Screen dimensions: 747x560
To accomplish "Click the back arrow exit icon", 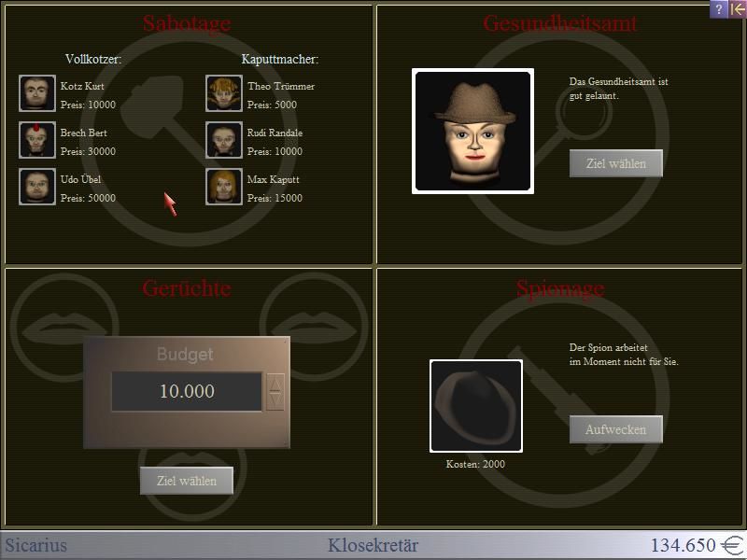I will [x=737, y=9].
